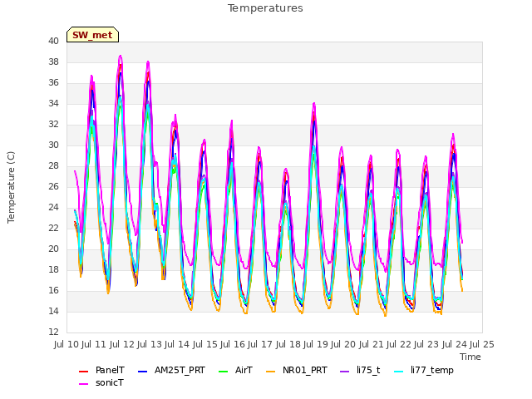Click the 16 y-axis tick label
The width and height of the screenshot is (532, 399).
pos(53,290)
